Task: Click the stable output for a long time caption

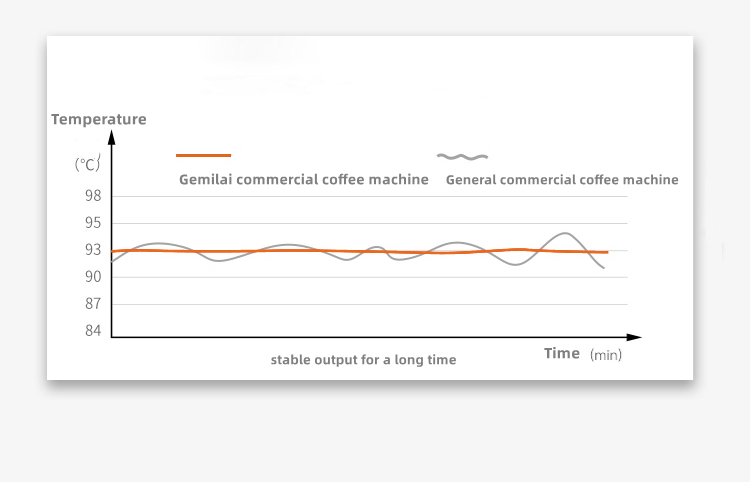Action: [x=363, y=360]
